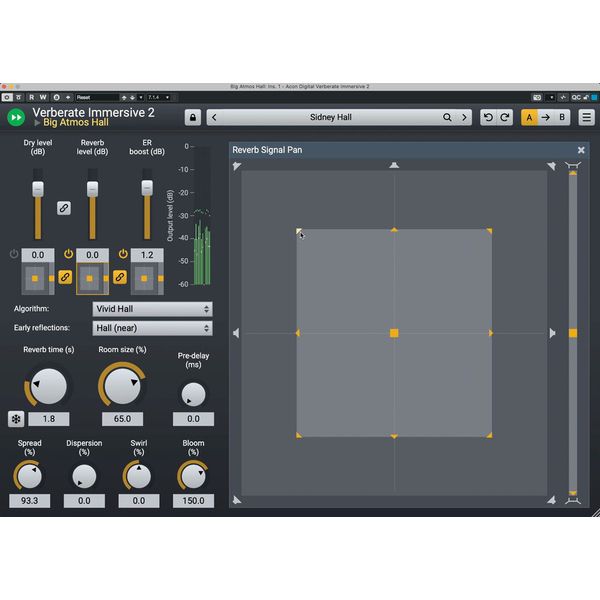Click the preset lock icon
600x600 pixels.
(x=193, y=117)
